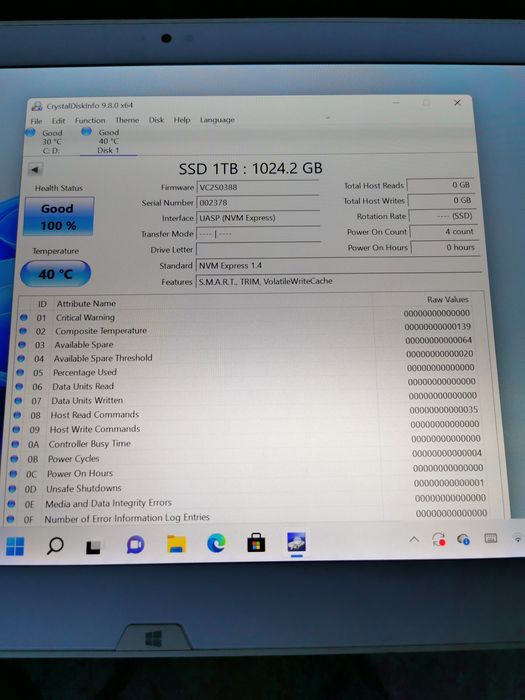Click the sync tray icon with red dot
The height and width of the screenshot is (700, 525).
point(439,539)
